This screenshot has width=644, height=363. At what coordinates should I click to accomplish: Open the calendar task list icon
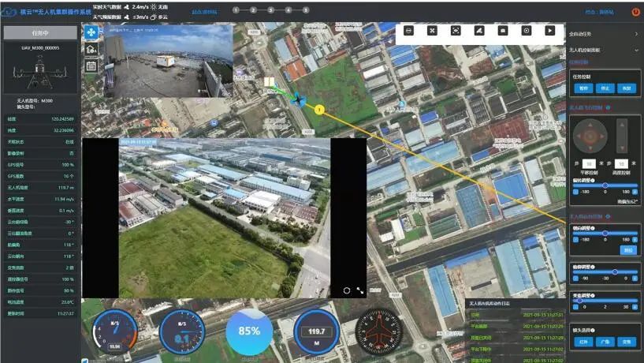(91, 65)
